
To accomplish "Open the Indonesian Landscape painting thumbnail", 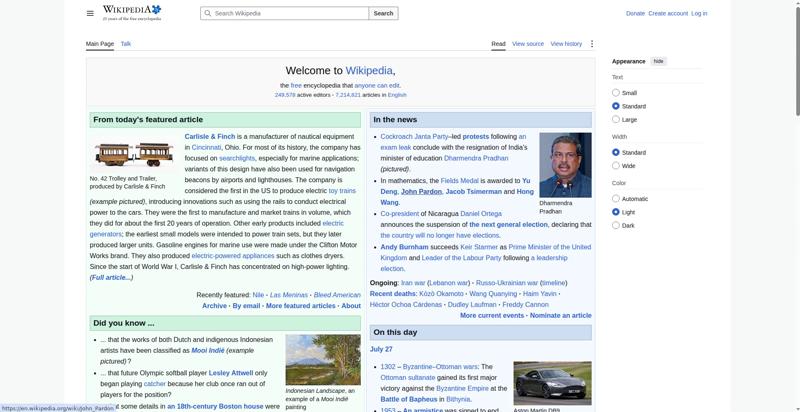I will click(323, 360).
